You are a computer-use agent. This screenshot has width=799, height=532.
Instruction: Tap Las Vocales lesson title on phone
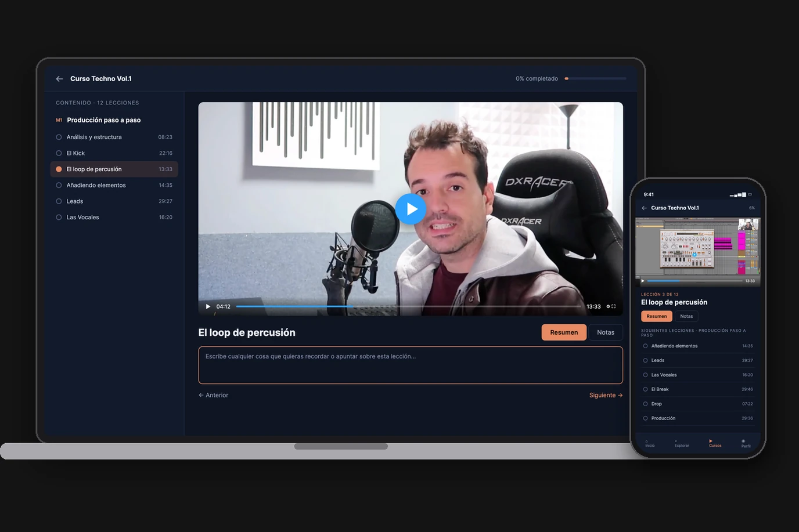pyautogui.click(x=664, y=375)
